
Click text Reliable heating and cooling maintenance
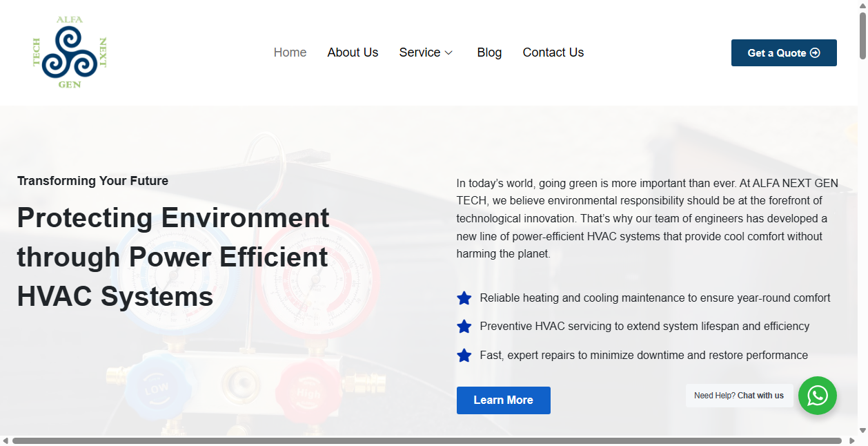655,298
